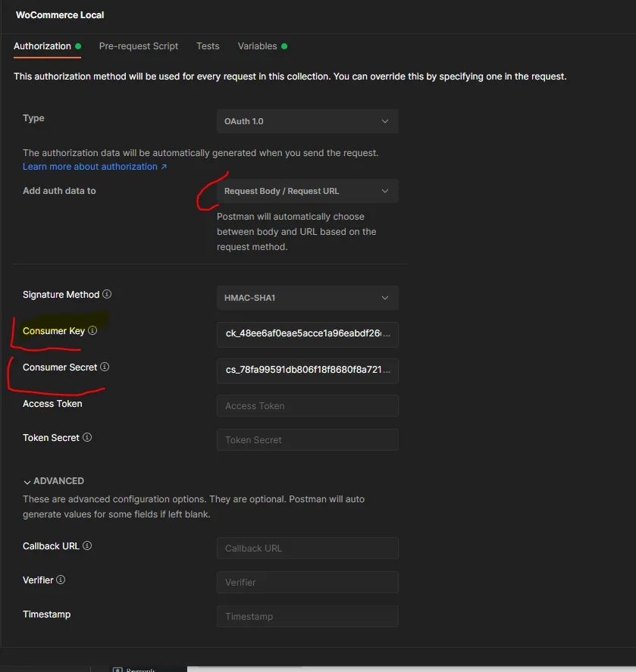This screenshot has width=636, height=672.
Task: Open Signature Method dropdown showing HMAC-SHA1
Action: [308, 298]
